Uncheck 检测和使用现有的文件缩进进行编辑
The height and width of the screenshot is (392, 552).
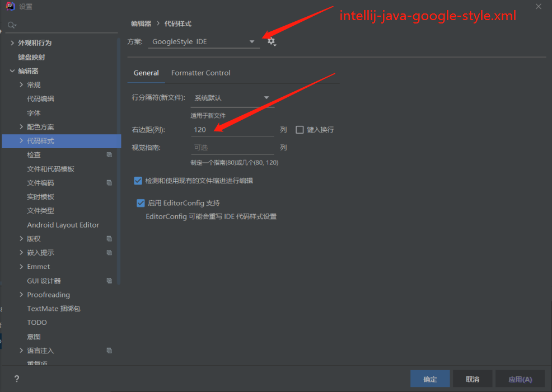(x=138, y=181)
